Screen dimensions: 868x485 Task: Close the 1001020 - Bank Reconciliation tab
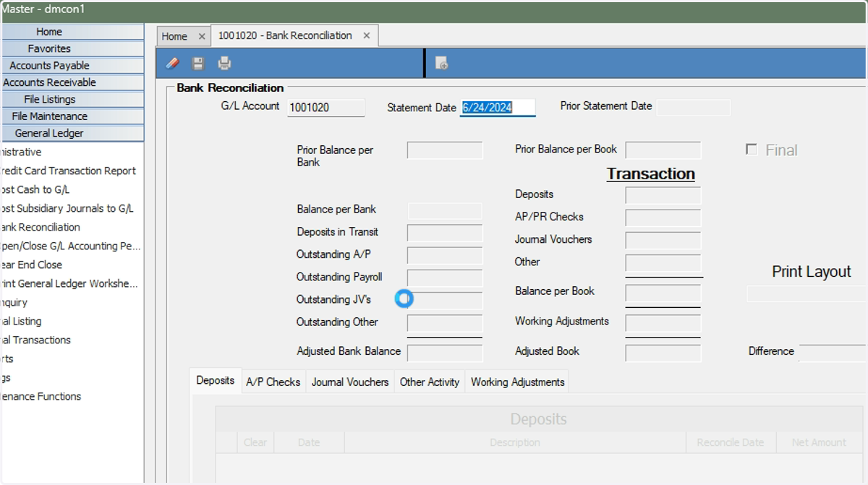point(367,35)
